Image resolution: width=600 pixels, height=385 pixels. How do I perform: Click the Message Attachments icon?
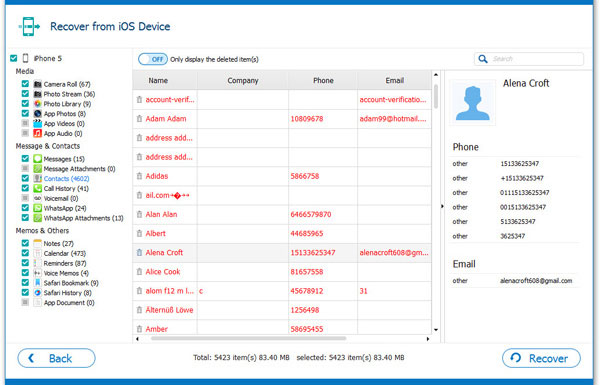click(38, 168)
